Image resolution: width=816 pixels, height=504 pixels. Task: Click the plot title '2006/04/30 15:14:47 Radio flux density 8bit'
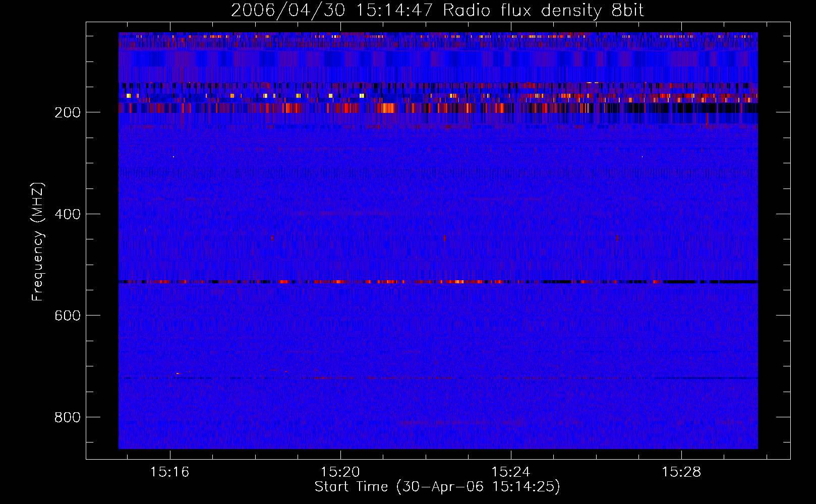tap(437, 10)
